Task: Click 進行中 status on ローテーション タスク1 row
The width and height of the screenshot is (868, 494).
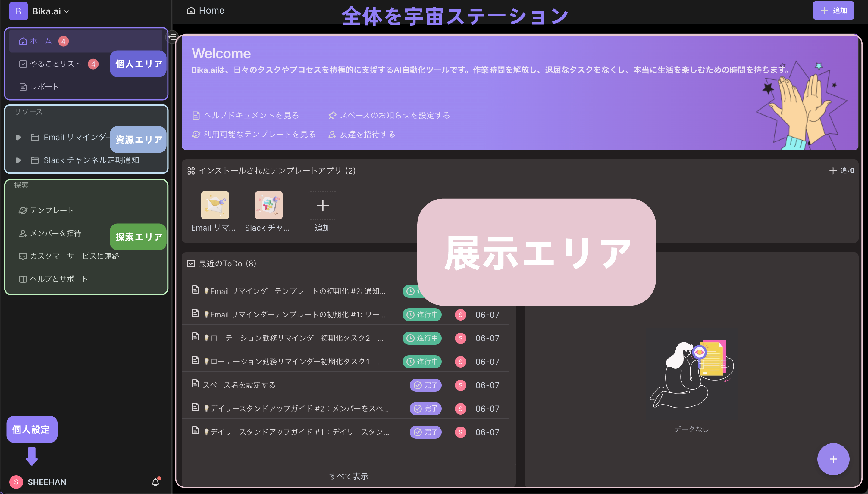Action: click(x=422, y=361)
